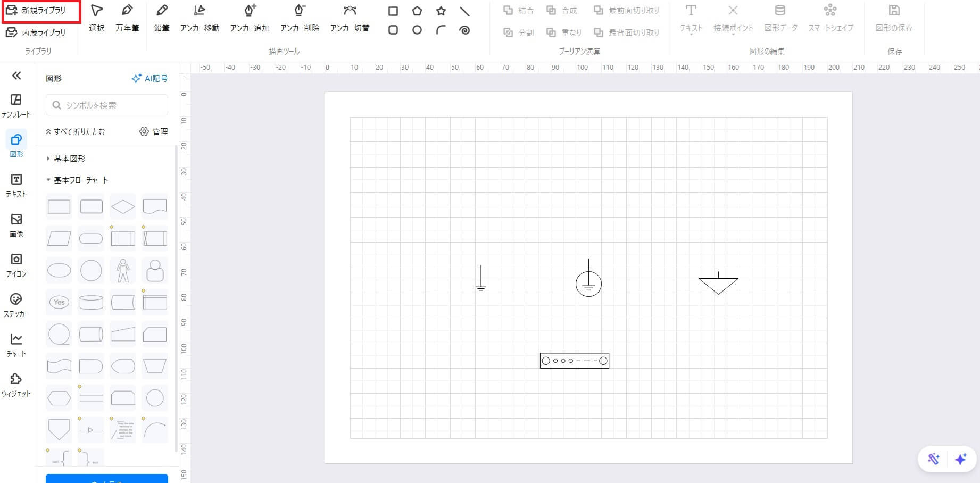Image resolution: width=980 pixels, height=483 pixels.
Task: Open the ステッカー sidebar tab
Action: [16, 305]
